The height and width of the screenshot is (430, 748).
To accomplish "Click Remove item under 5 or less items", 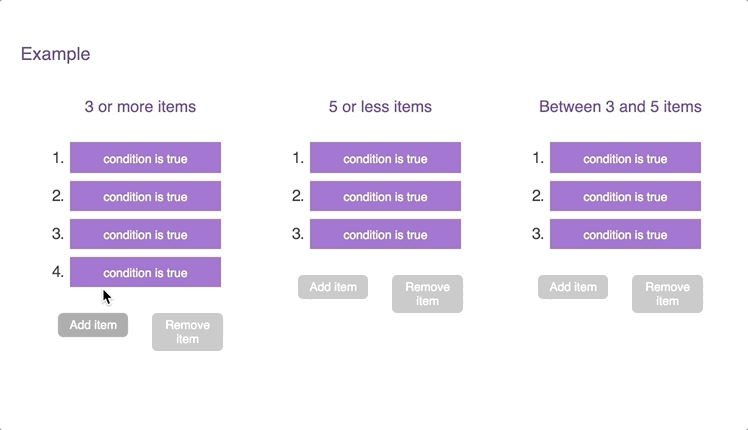I will [x=427, y=294].
